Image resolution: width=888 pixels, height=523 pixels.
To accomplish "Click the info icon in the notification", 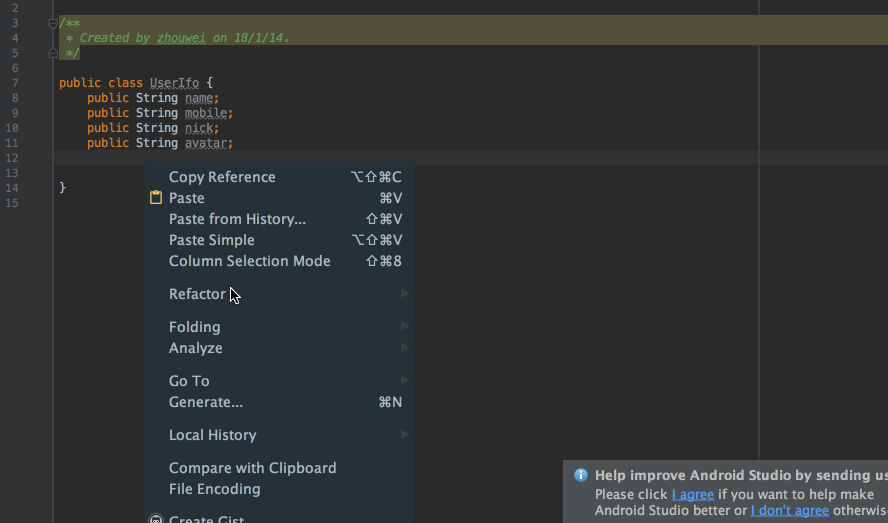I will pyautogui.click(x=580, y=475).
